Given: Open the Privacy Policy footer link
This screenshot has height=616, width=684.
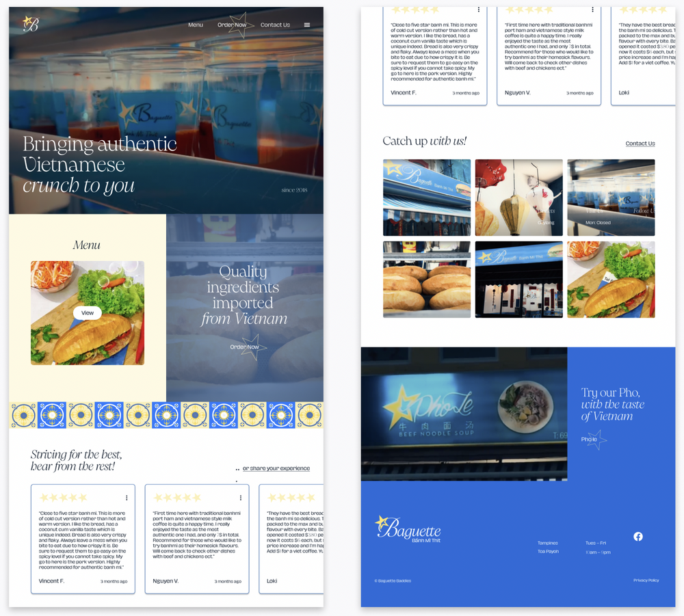Looking at the screenshot, I should click(x=646, y=580).
